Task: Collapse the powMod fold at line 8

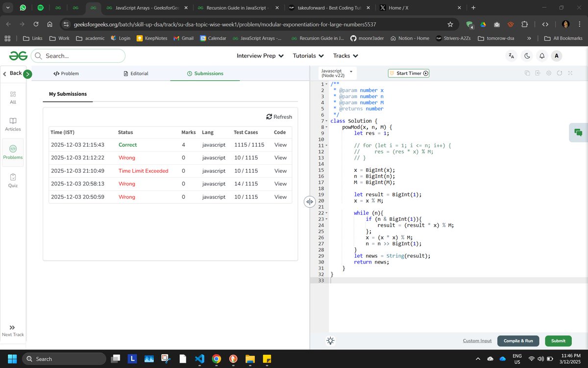Action: pos(327,127)
